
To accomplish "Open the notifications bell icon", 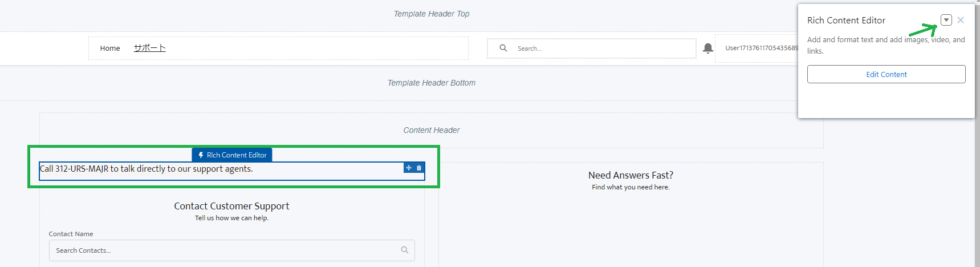I will (x=708, y=48).
